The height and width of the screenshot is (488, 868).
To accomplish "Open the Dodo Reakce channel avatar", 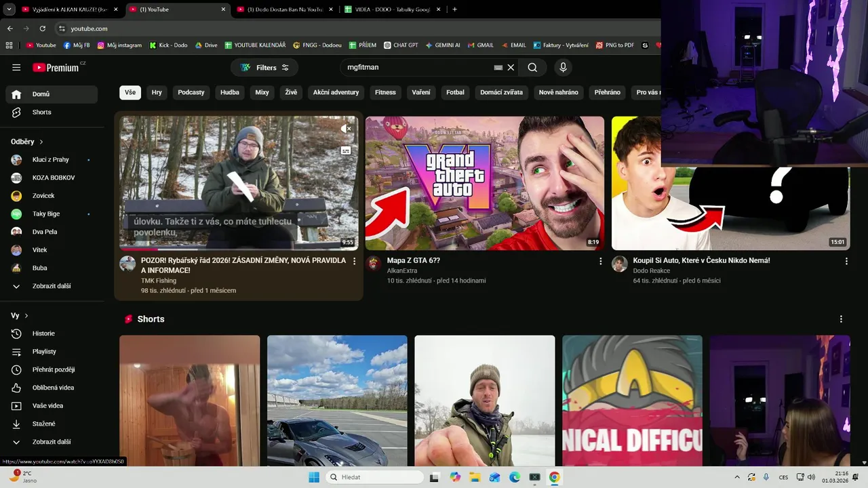I will coord(620,264).
